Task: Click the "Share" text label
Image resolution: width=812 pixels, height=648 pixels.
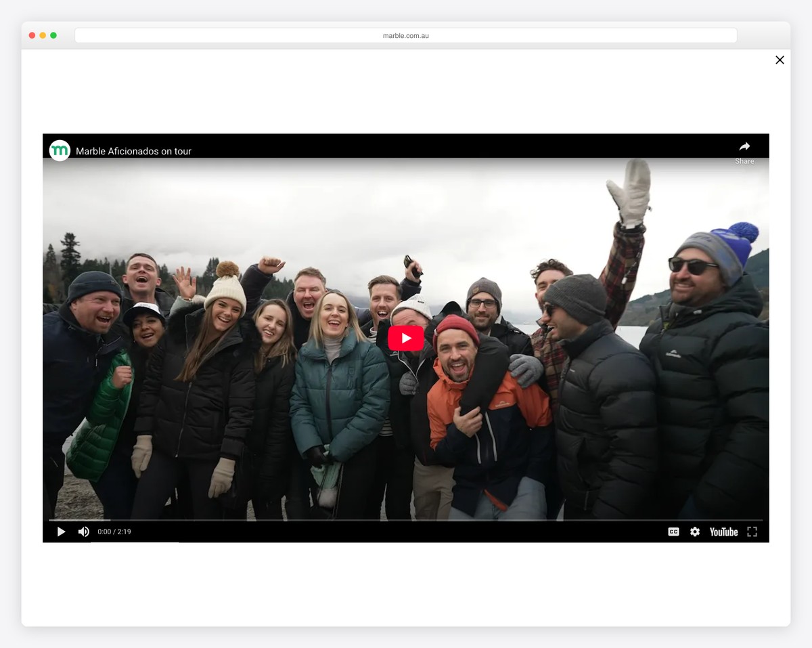Action: 744,161
